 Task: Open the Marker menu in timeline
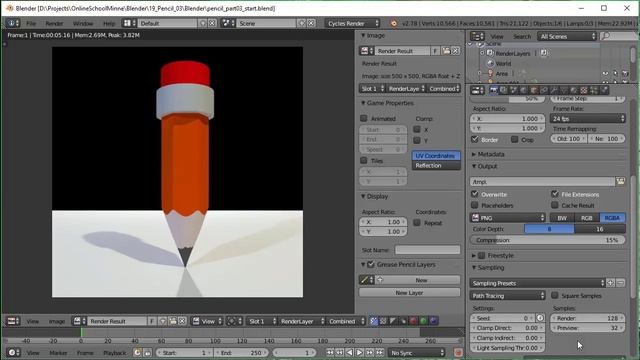coord(58,353)
